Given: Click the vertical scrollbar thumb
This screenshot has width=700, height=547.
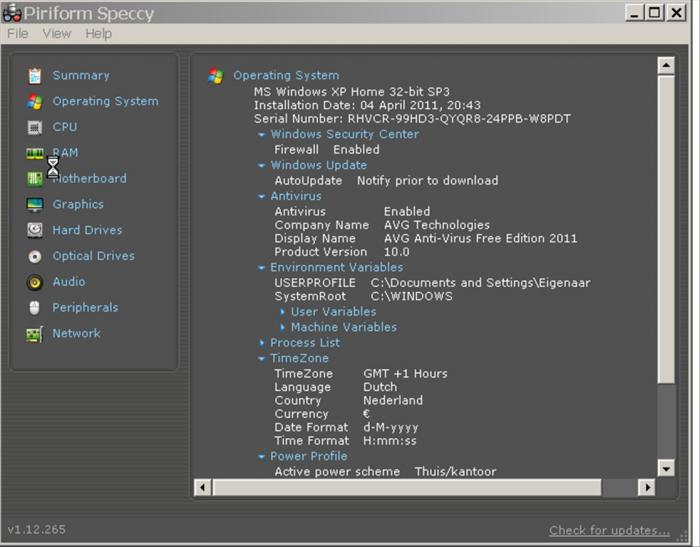Looking at the screenshot, I should click(x=666, y=229).
